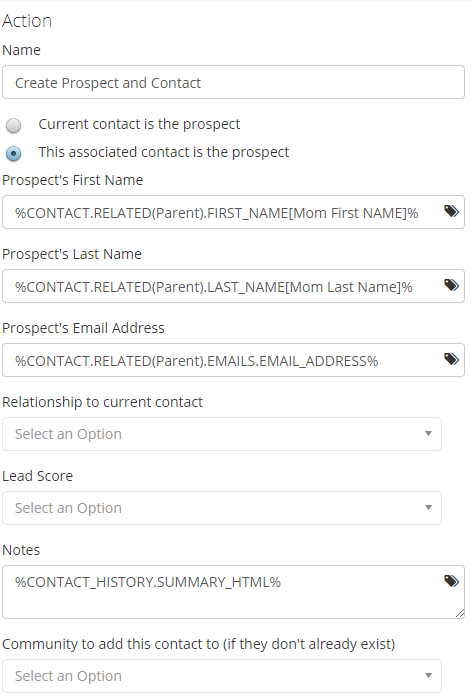
Task: Grab the Notes textarea resize handle
Action: (460, 613)
